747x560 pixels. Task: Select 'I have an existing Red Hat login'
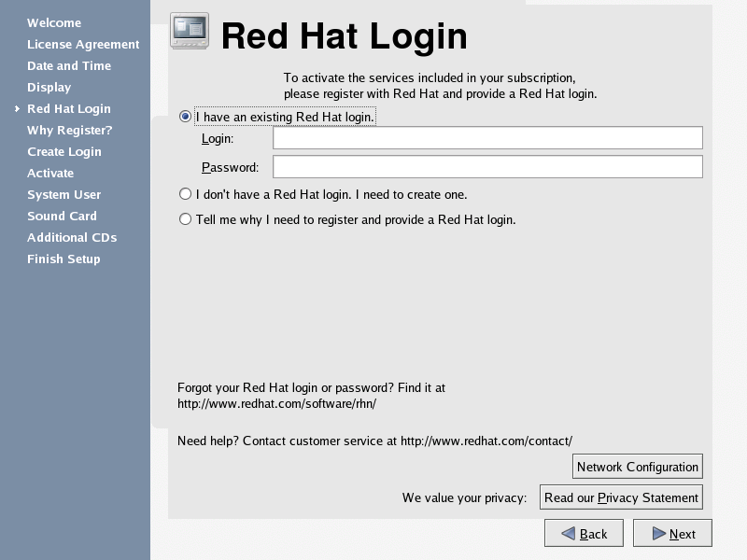pyautogui.click(x=185, y=118)
